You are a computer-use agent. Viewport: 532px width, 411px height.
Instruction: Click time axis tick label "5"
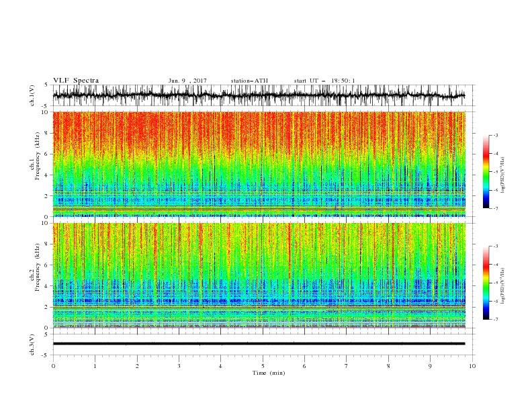click(263, 366)
